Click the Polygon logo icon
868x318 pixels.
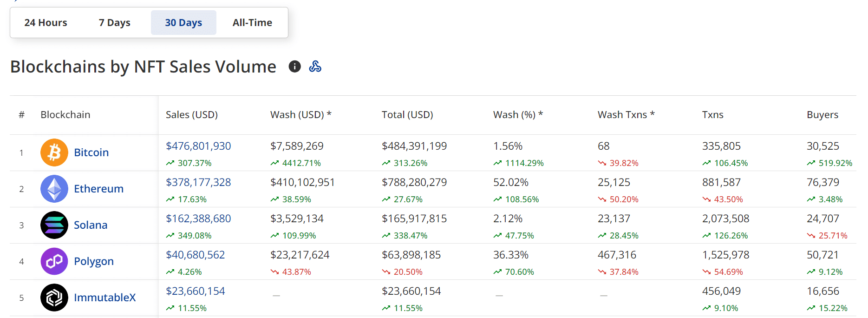(54, 261)
